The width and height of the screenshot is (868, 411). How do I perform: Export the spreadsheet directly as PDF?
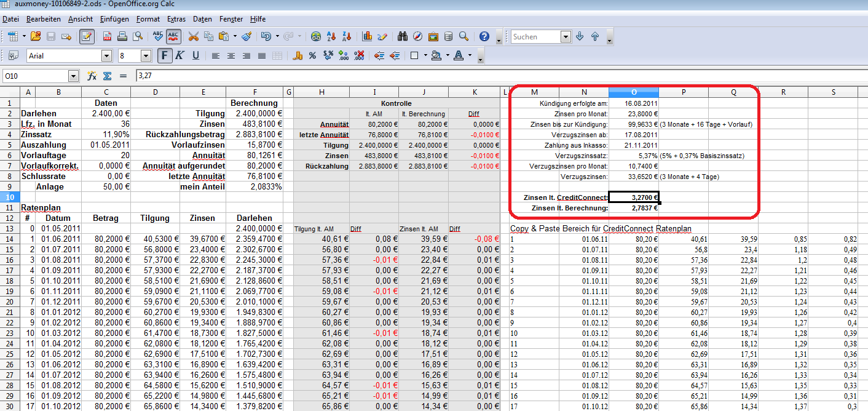(108, 37)
